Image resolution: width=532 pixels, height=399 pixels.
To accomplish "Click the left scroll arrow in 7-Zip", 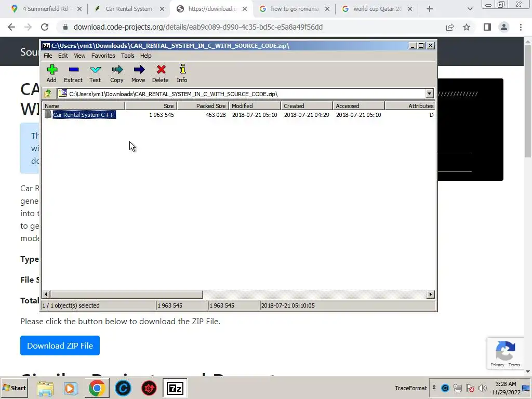I will click(46, 294).
